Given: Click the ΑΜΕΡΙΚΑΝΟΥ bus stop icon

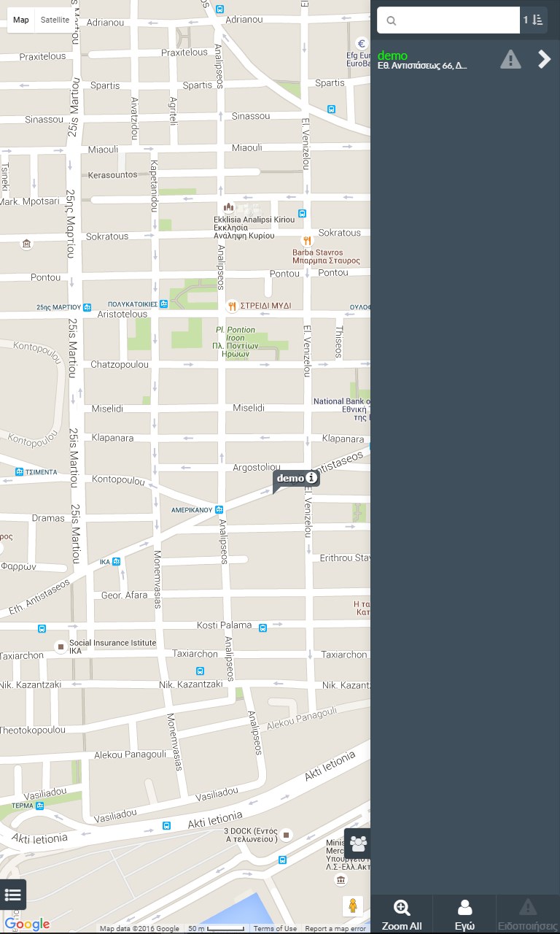Looking at the screenshot, I should pos(219,509).
